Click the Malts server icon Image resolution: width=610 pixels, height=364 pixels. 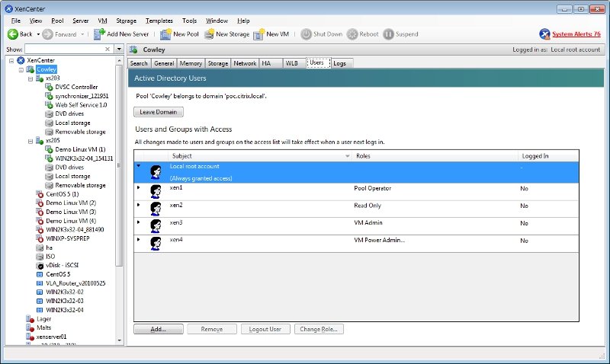[x=30, y=328]
